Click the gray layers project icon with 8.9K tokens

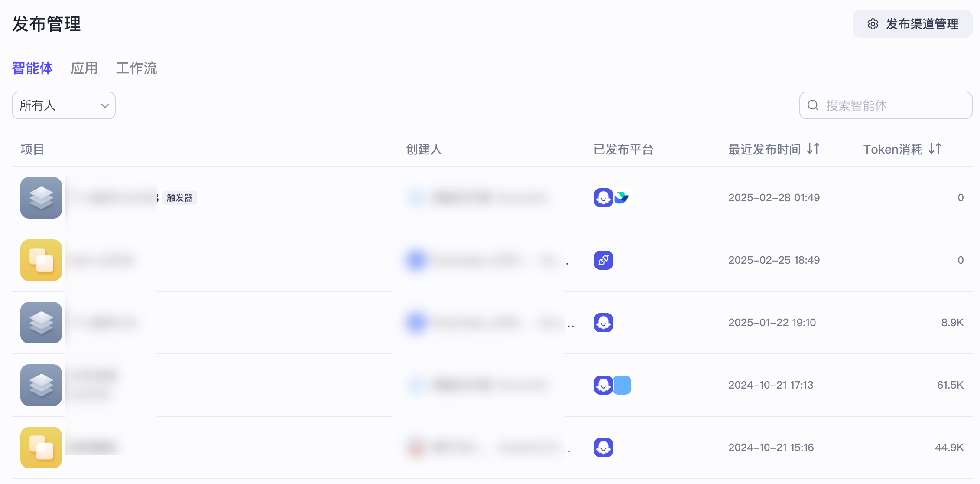click(x=41, y=323)
